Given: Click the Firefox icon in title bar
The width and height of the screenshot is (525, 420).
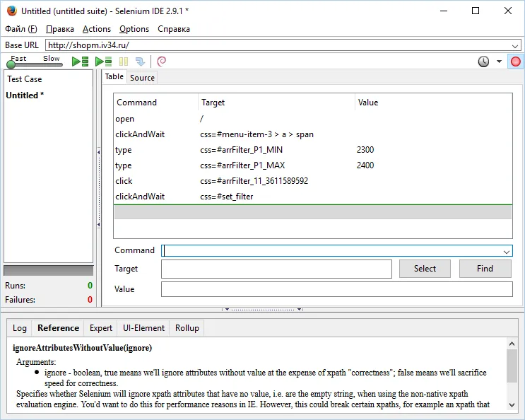Looking at the screenshot, I should click(x=12, y=11).
